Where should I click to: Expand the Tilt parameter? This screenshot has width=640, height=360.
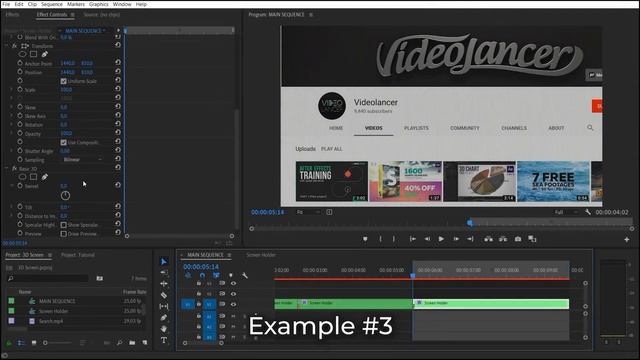pos(11,207)
